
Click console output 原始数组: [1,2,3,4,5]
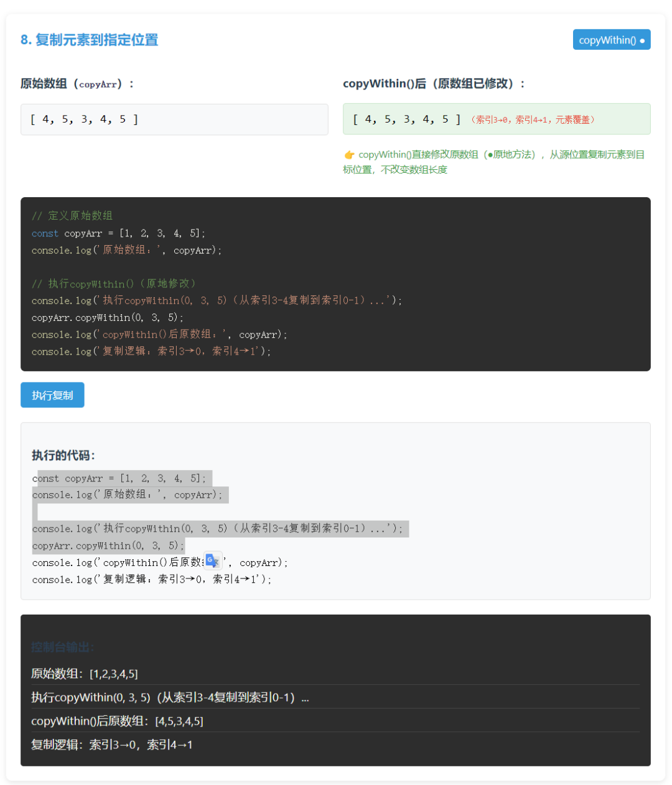tap(85, 674)
